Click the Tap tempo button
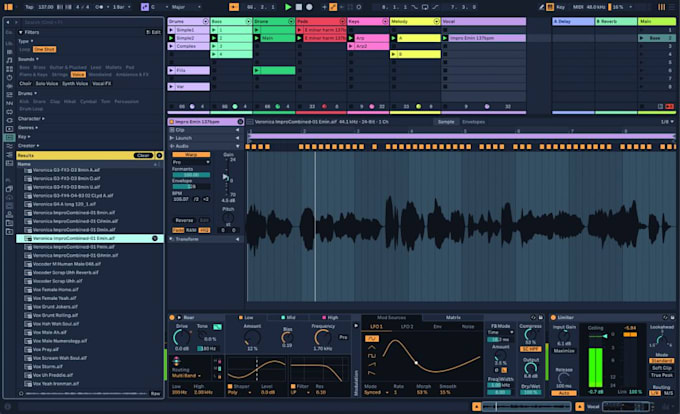680x414 pixels. point(29,7)
